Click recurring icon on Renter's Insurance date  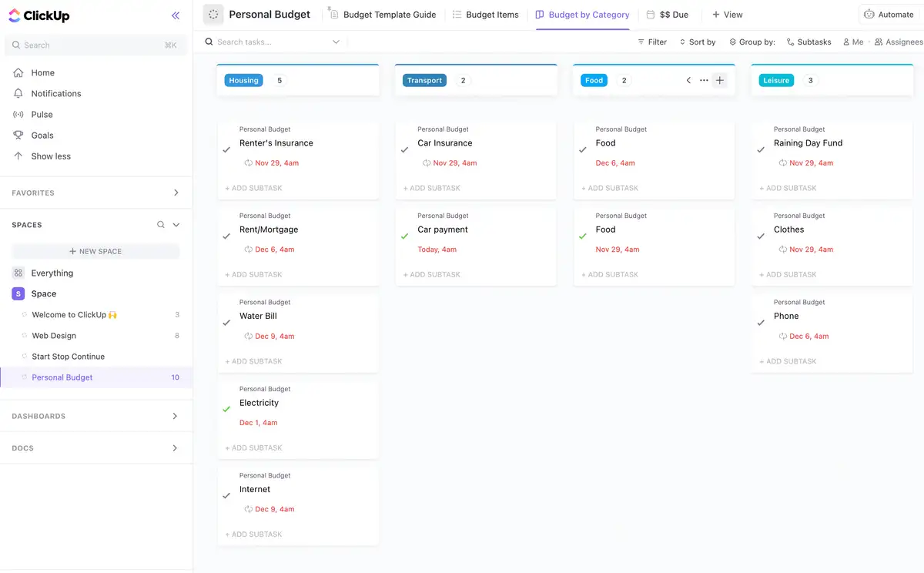[249, 163]
